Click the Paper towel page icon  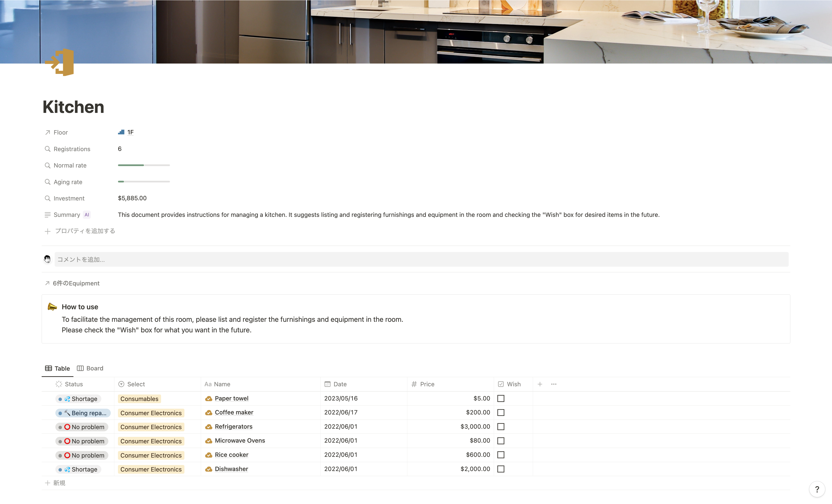tap(209, 399)
